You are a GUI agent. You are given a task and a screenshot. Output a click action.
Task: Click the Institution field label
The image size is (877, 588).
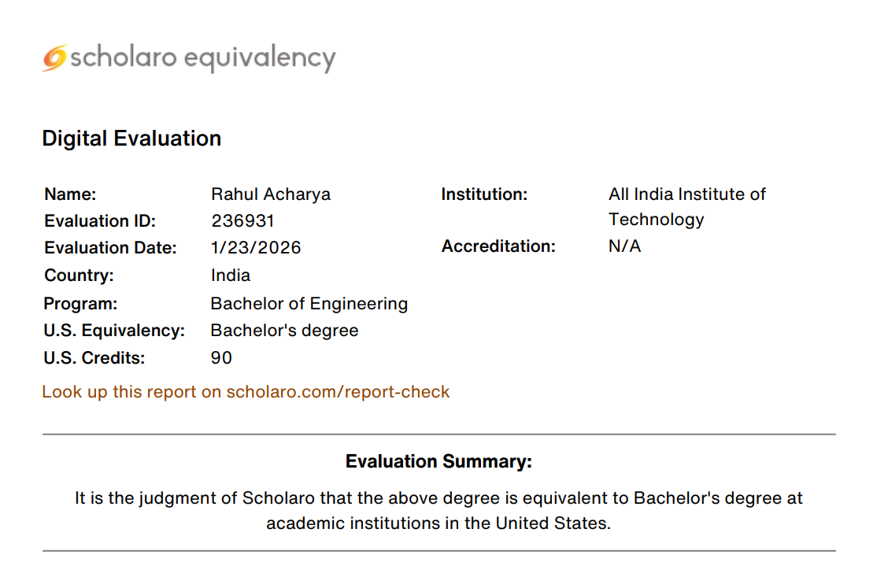point(484,194)
